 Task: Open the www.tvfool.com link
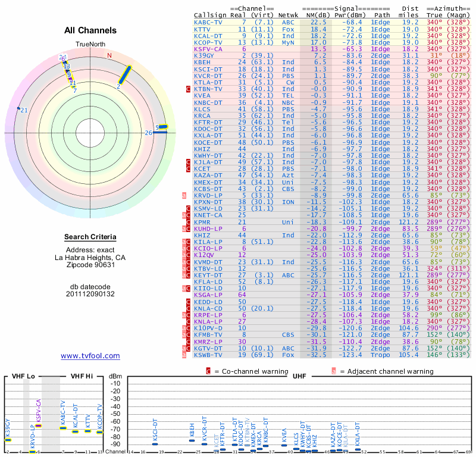[90, 356]
